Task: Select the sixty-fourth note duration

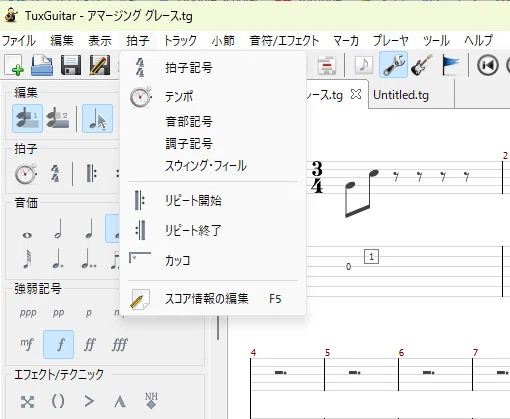Action: click(x=28, y=259)
